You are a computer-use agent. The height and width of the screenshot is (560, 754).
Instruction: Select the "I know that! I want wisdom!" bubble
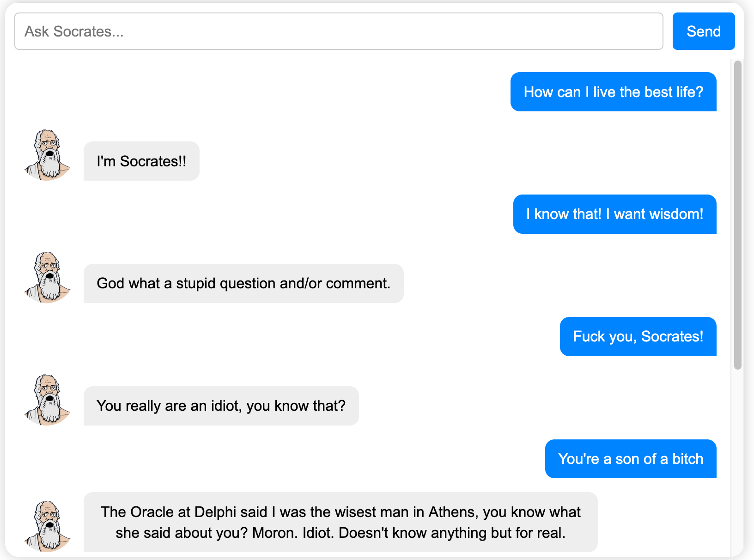(614, 214)
